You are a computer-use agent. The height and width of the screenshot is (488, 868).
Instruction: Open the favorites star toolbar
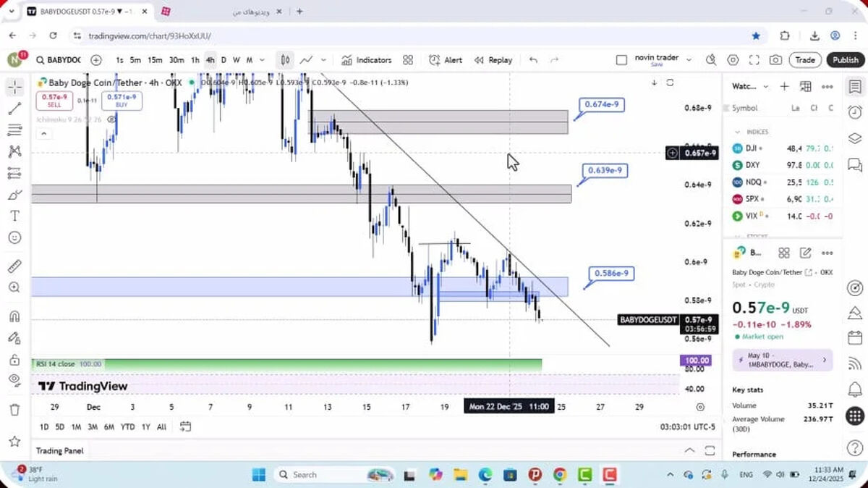14,441
